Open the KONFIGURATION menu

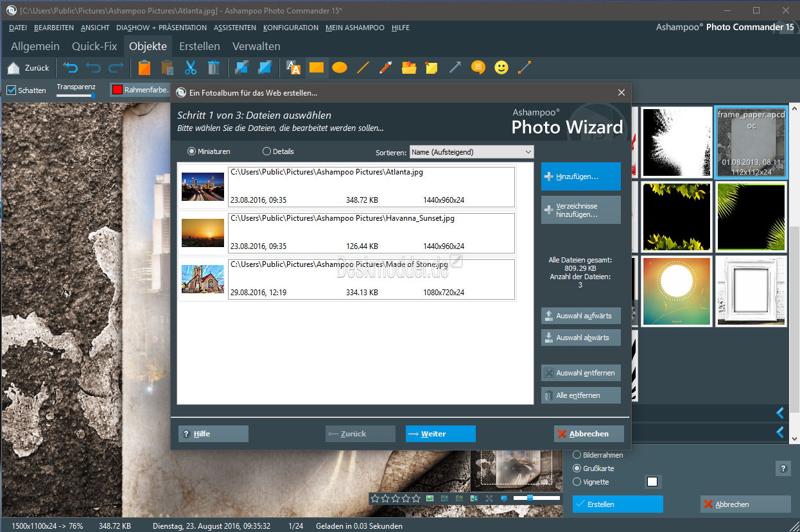[291, 28]
